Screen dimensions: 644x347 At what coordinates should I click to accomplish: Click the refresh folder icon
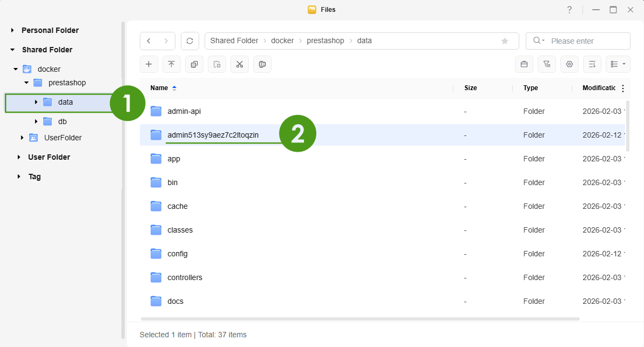pyautogui.click(x=190, y=41)
